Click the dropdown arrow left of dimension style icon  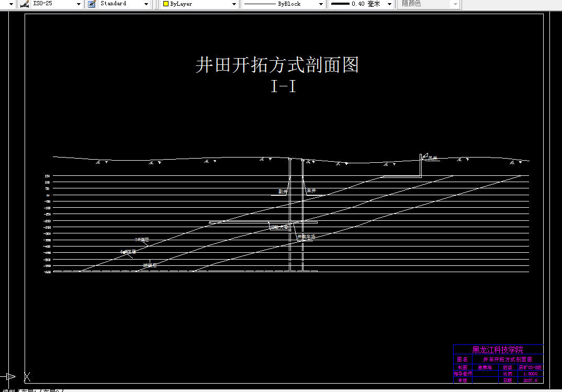click(11, 4)
